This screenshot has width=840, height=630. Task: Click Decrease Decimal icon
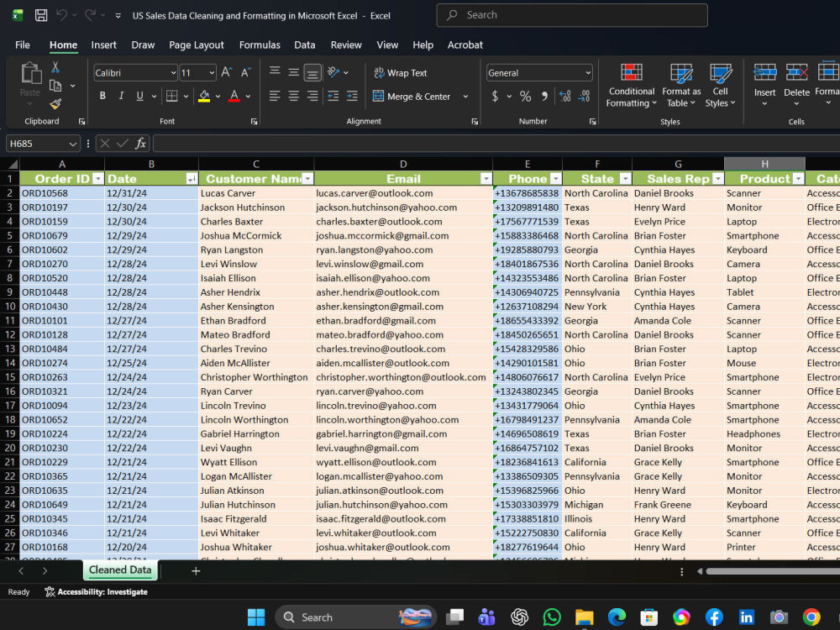pyautogui.click(x=585, y=96)
